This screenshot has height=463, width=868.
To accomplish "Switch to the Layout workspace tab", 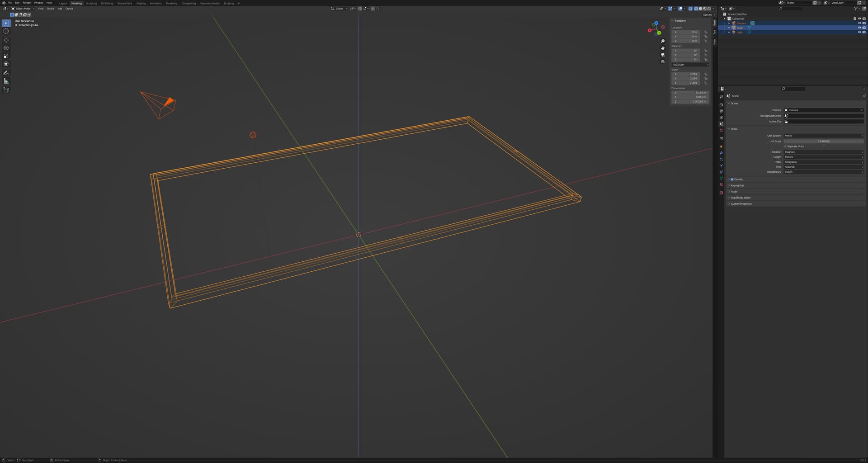I will [x=63, y=3].
